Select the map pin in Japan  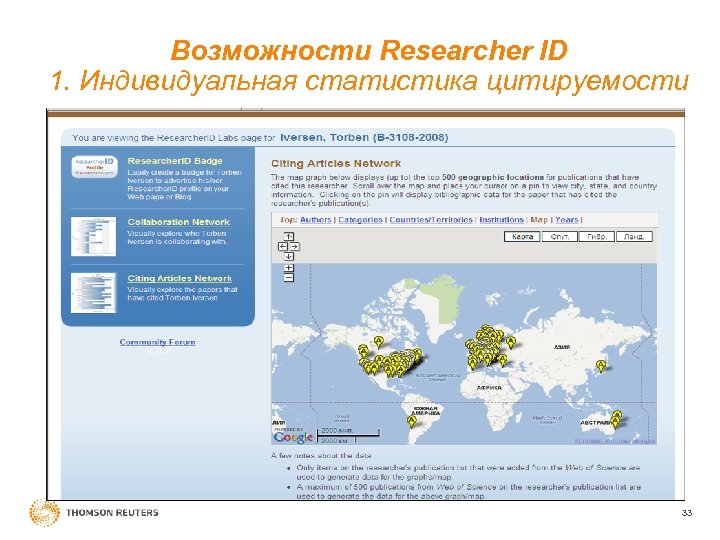[x=601, y=366]
